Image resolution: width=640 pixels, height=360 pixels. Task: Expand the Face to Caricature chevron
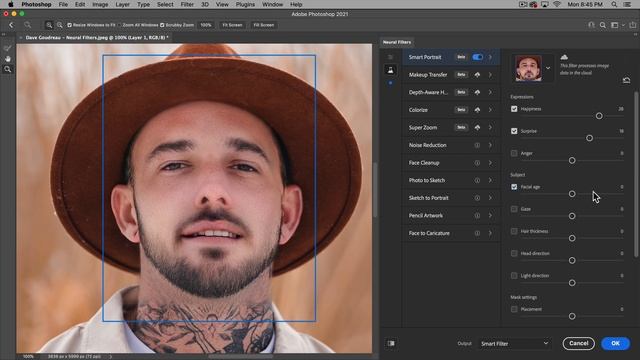pos(490,233)
